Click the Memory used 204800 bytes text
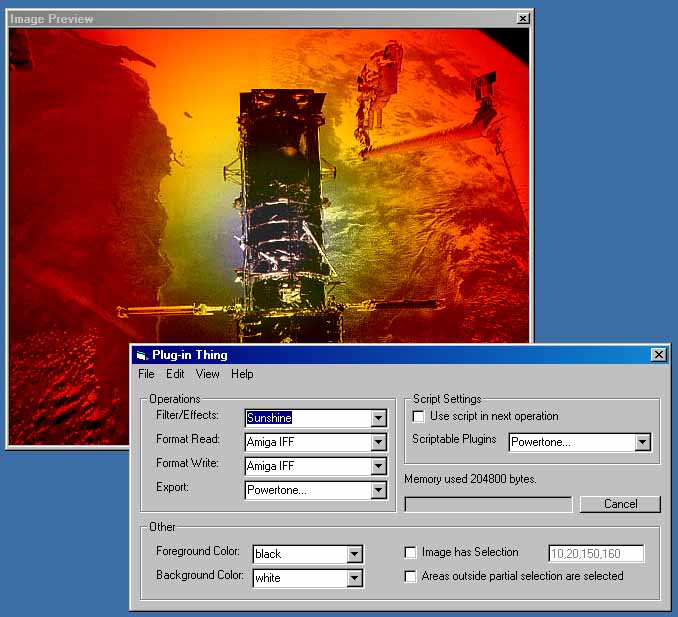Viewport: 678px width, 617px height. (470, 479)
